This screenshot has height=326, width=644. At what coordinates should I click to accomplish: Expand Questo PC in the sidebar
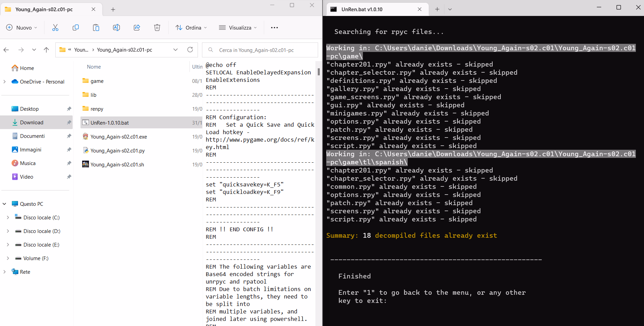pyautogui.click(x=4, y=204)
